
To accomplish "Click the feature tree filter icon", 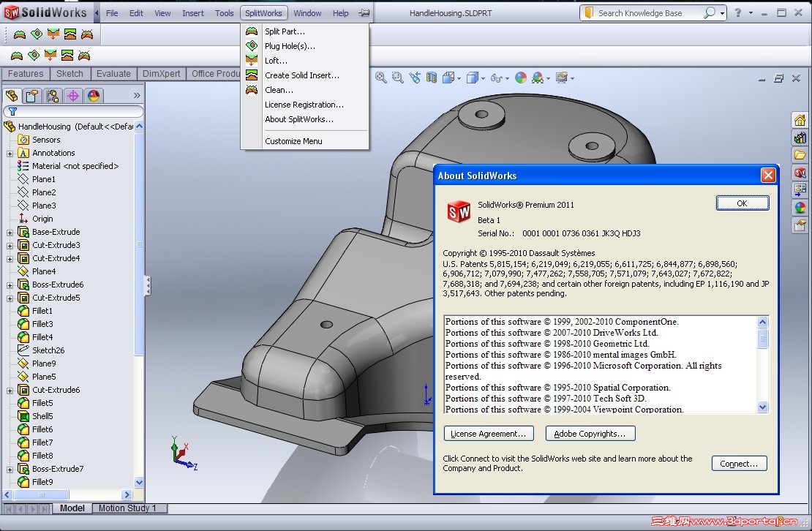I will (13, 111).
